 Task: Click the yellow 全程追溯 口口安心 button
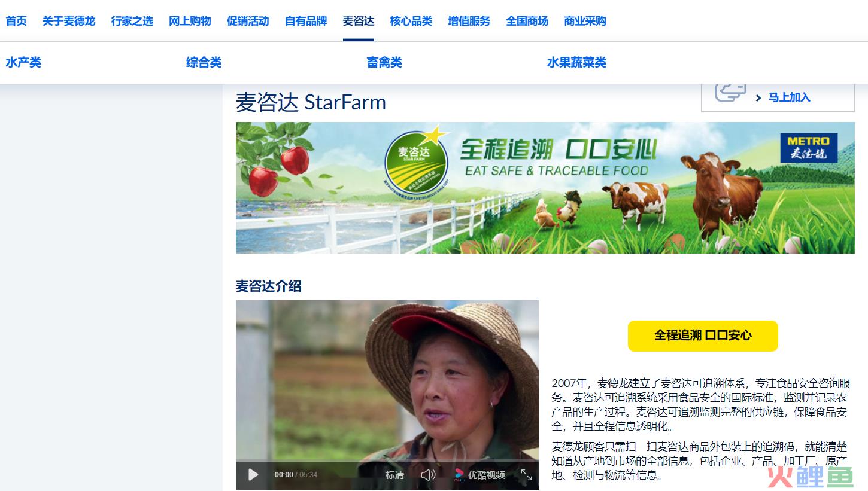coord(703,336)
